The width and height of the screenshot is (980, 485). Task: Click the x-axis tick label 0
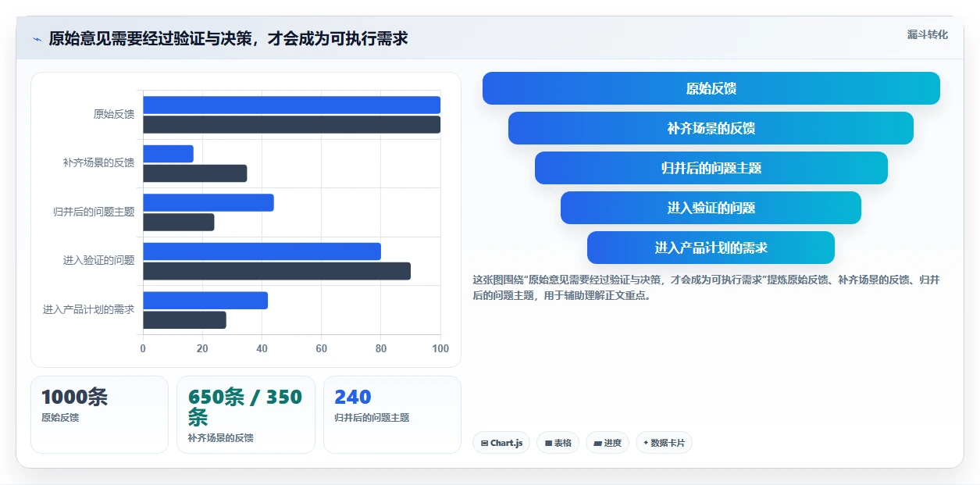[143, 349]
